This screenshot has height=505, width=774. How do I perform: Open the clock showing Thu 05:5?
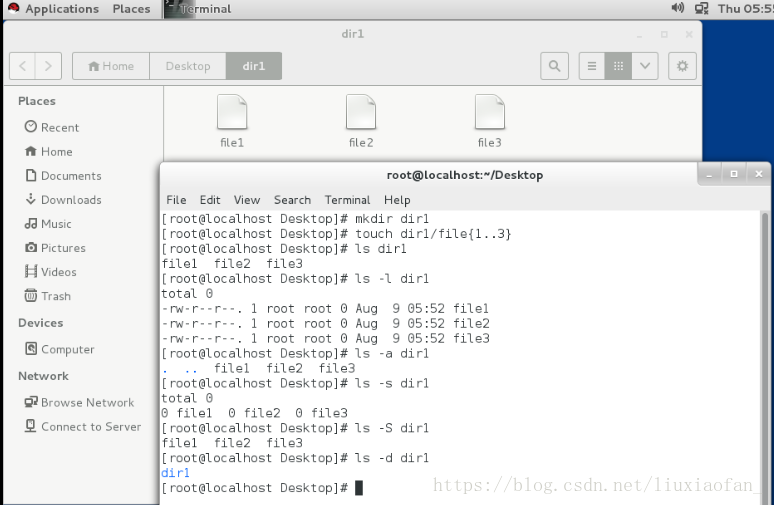point(745,9)
